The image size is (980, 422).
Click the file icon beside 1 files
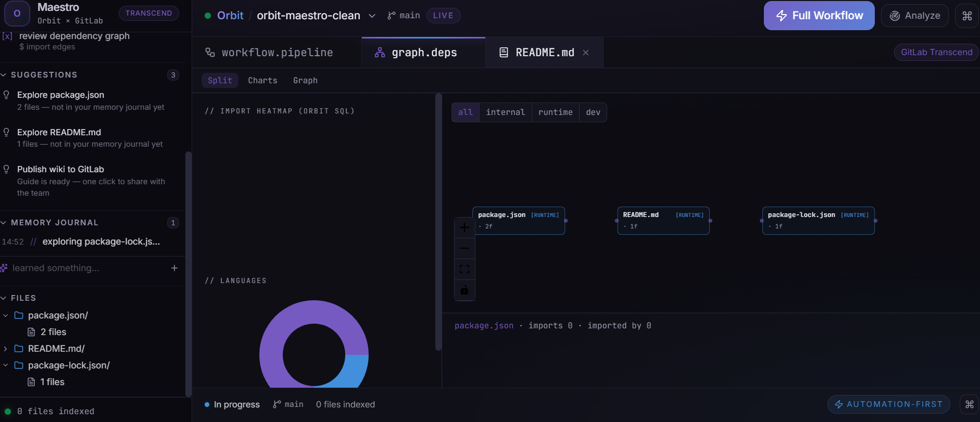point(31,382)
